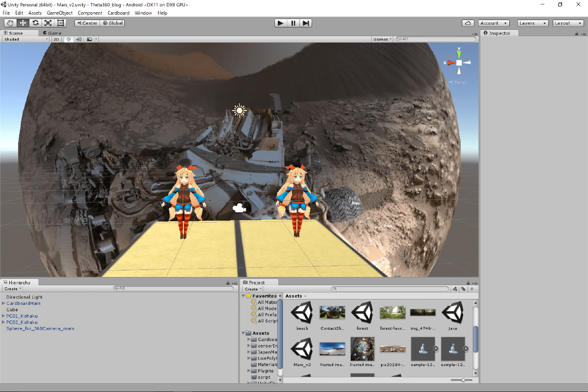Select the Scale tool
This screenshot has width=588, height=392.
click(48, 23)
